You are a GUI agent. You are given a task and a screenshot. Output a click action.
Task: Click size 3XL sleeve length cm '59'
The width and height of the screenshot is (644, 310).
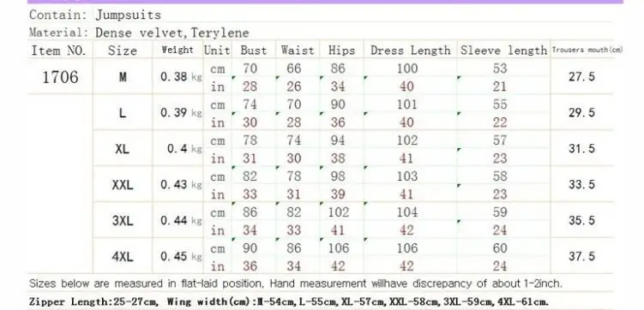(x=500, y=212)
